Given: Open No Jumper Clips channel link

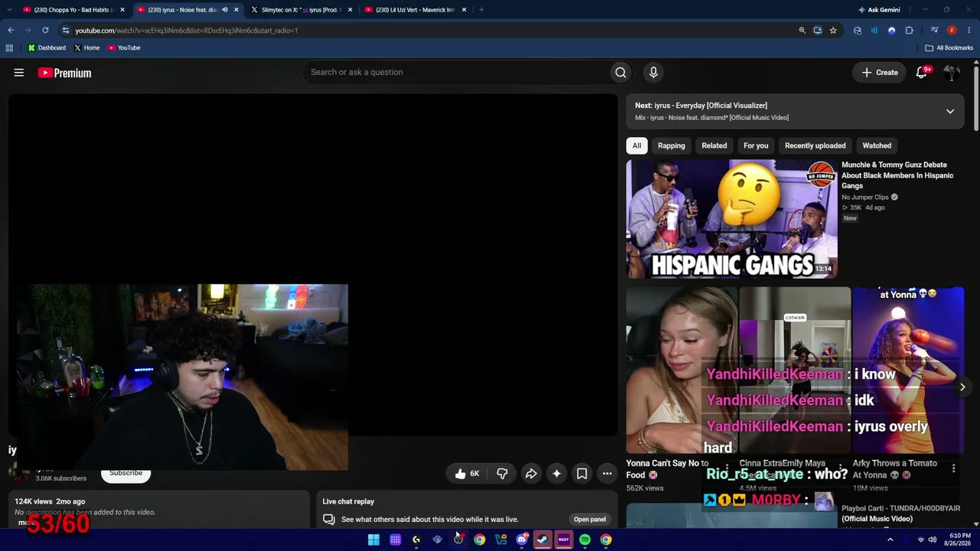Looking at the screenshot, I should [x=865, y=197].
